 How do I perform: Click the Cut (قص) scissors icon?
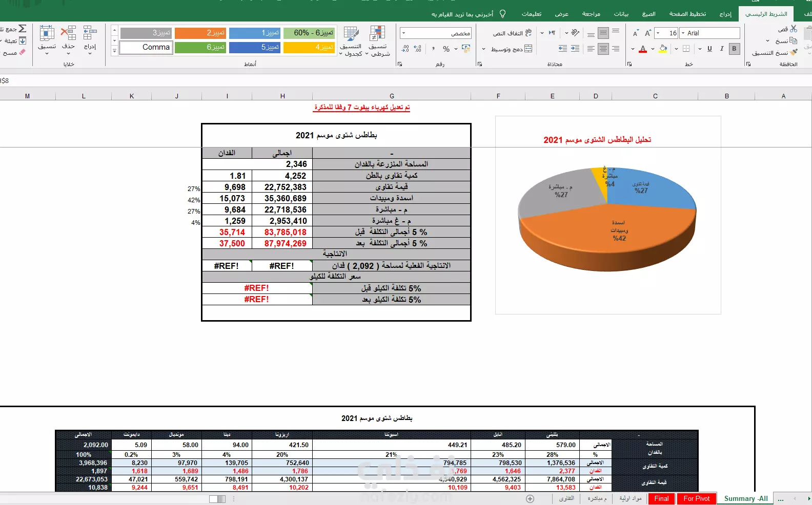pos(794,29)
